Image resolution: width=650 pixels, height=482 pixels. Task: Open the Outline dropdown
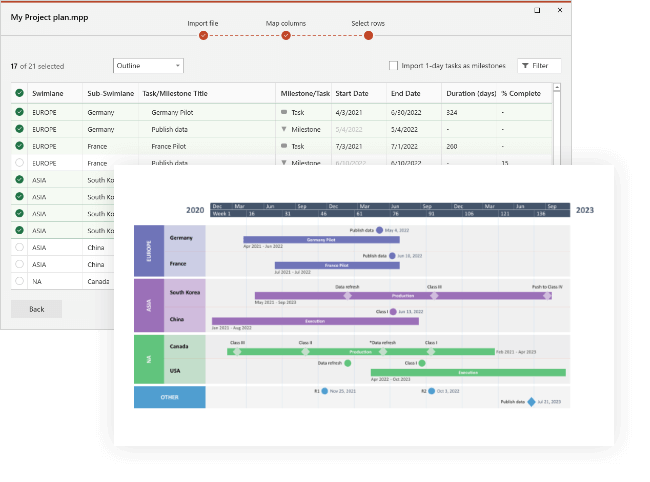[148, 66]
